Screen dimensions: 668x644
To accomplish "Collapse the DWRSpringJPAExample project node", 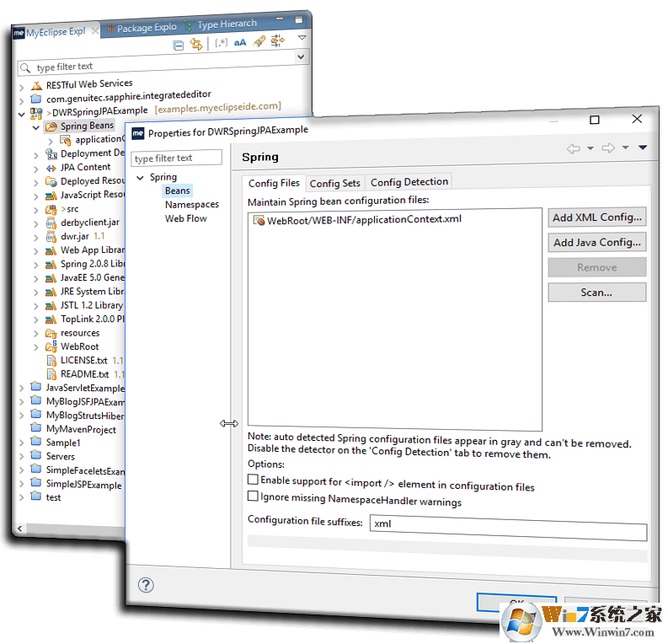I will tap(22, 112).
